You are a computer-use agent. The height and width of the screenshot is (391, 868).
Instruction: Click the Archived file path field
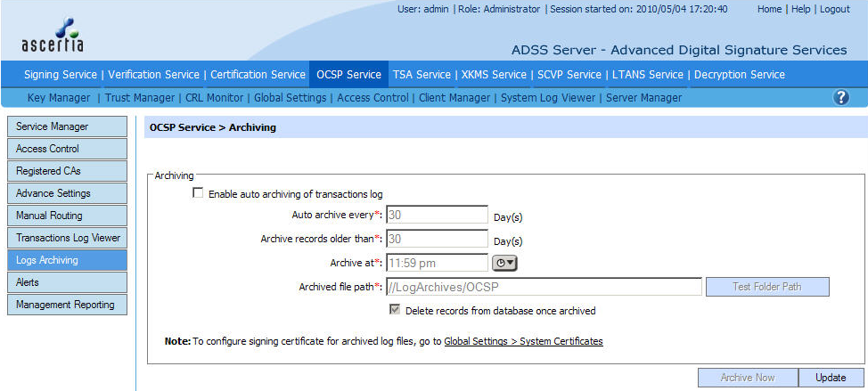click(544, 287)
